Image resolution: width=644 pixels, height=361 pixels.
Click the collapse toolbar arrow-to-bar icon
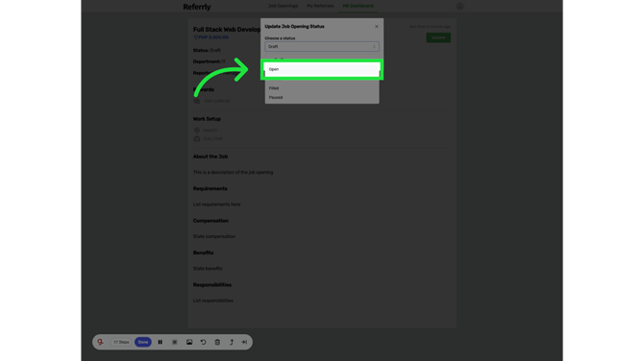244,342
